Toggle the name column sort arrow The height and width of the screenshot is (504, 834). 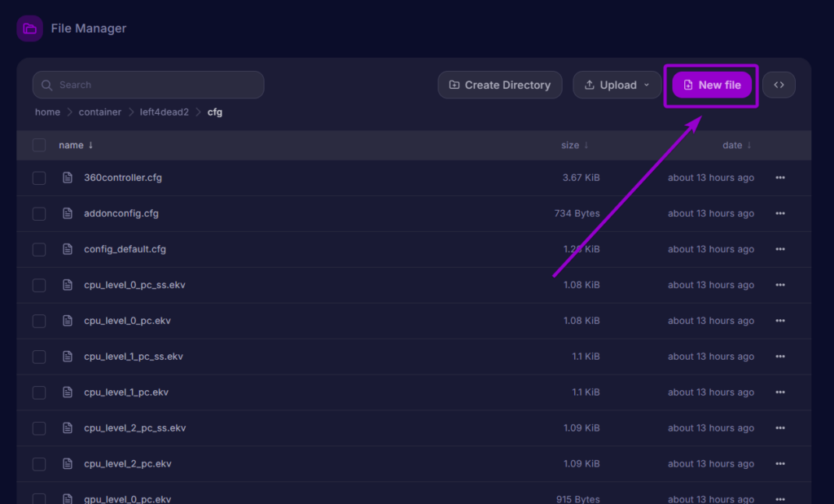[90, 145]
